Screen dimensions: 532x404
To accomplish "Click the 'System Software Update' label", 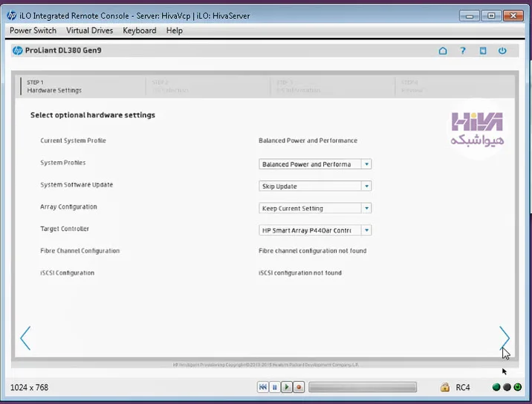I will point(77,185).
